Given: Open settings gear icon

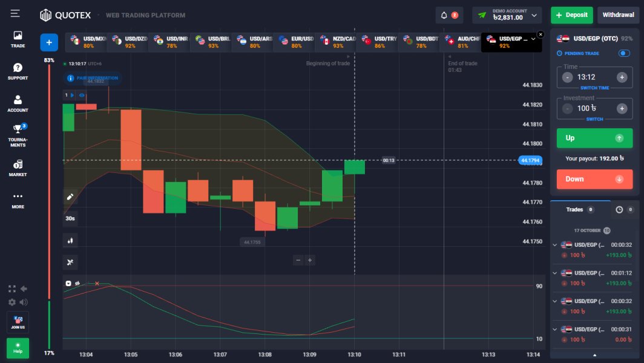Looking at the screenshot, I should 12,302.
